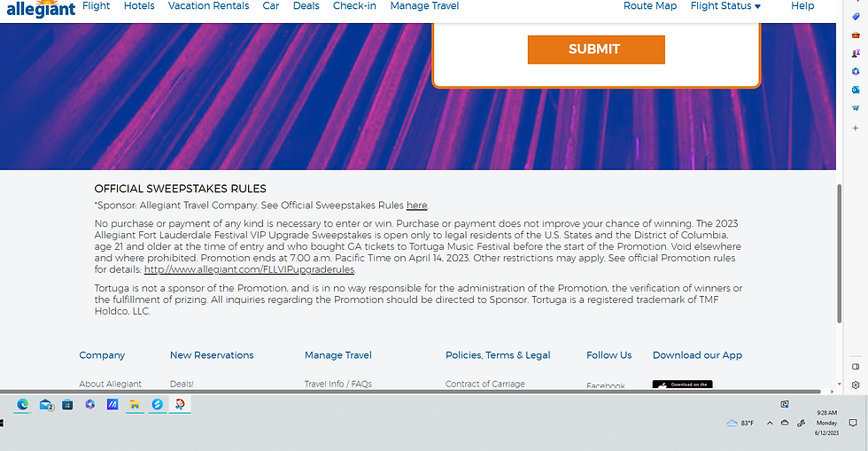Click the Company footer heading

(102, 355)
